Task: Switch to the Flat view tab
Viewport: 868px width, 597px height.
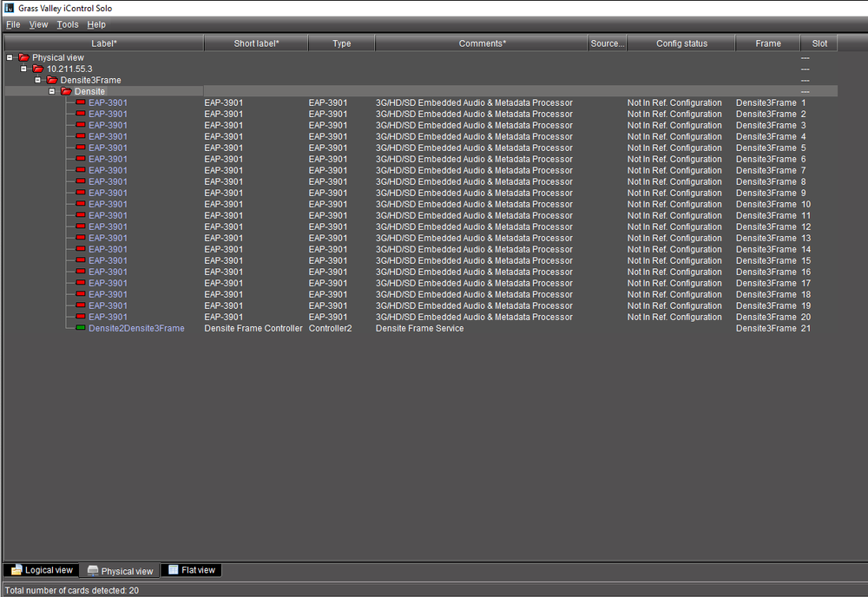Action: tap(191, 570)
